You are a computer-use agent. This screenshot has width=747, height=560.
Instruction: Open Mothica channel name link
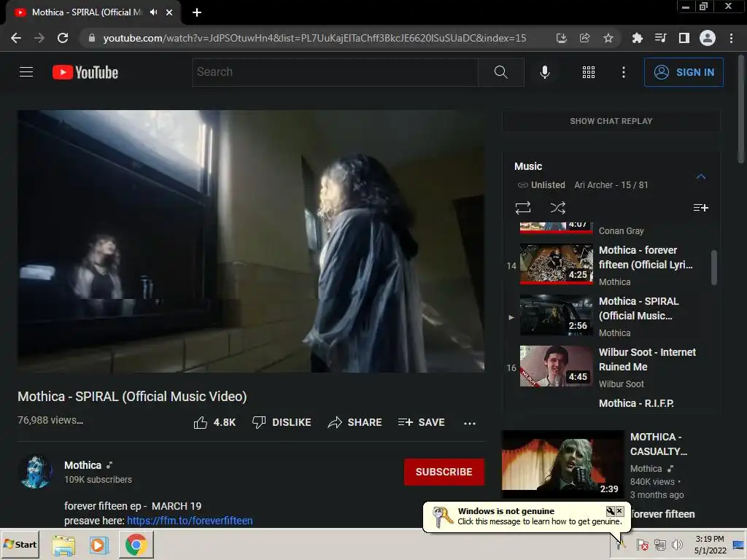coord(83,465)
